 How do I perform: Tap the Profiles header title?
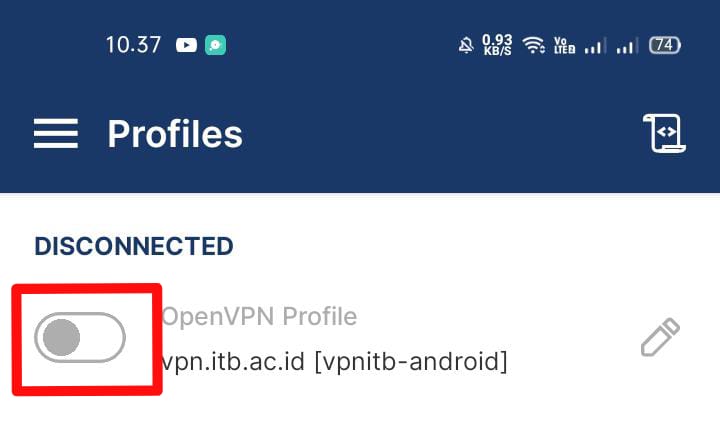175,134
